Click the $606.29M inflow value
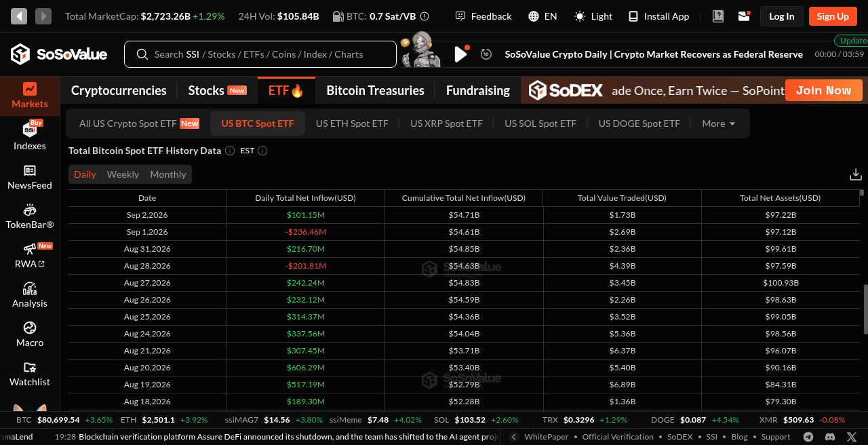Screen dimensions: 868x445 coord(305,368)
